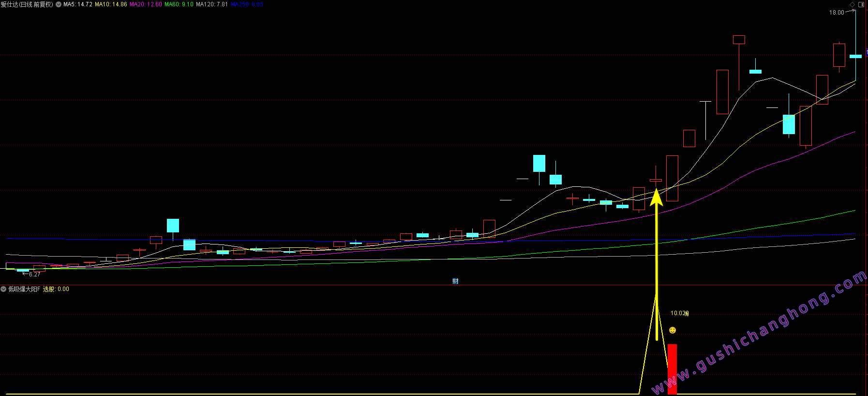
Task: Click the red signal bar in the indicator pane
Action: (672, 369)
